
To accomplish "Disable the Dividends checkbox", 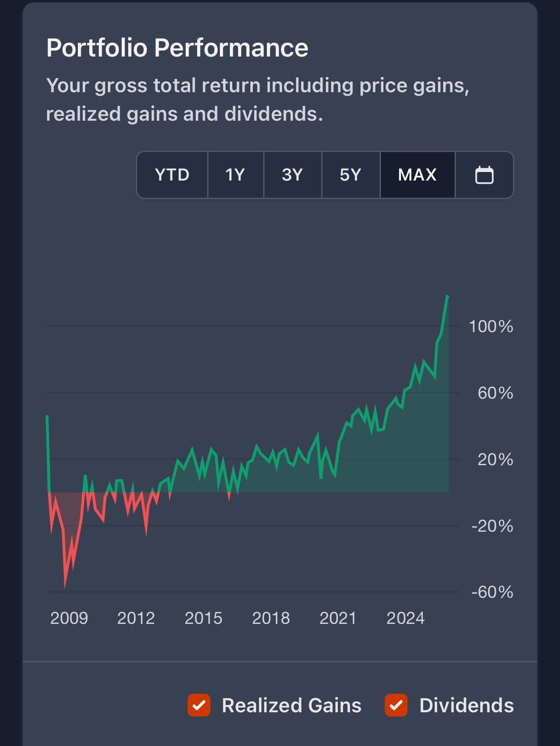I will click(396, 705).
